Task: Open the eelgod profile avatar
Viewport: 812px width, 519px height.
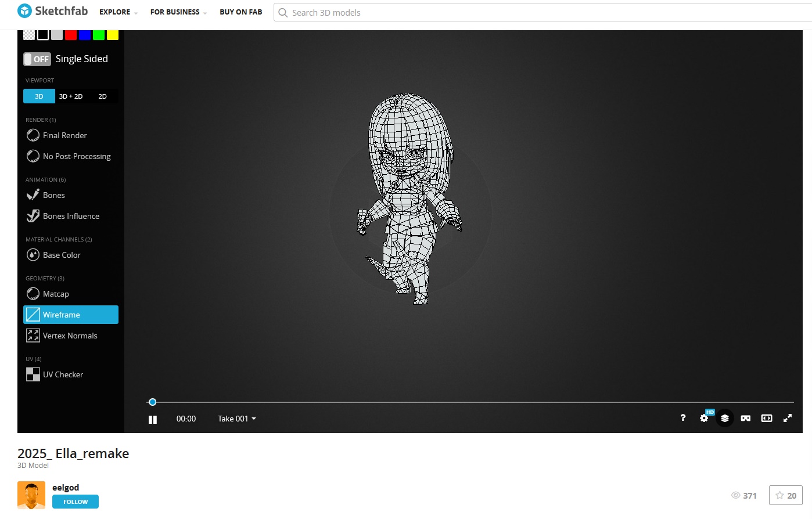Action: click(31, 495)
